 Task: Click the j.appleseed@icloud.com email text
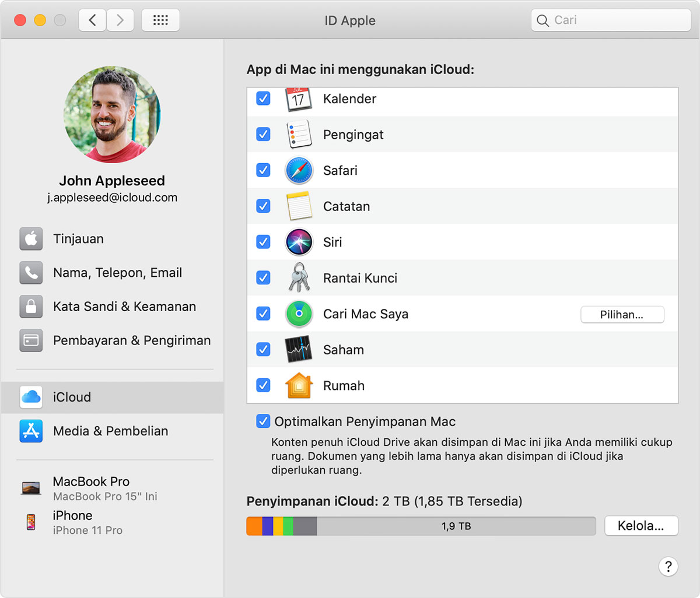pos(113,198)
